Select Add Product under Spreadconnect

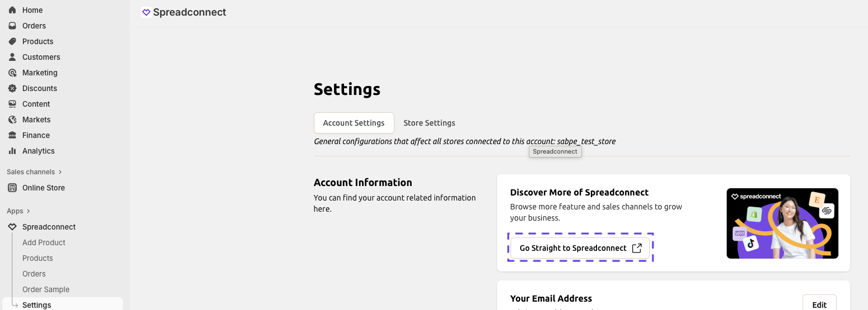[44, 242]
